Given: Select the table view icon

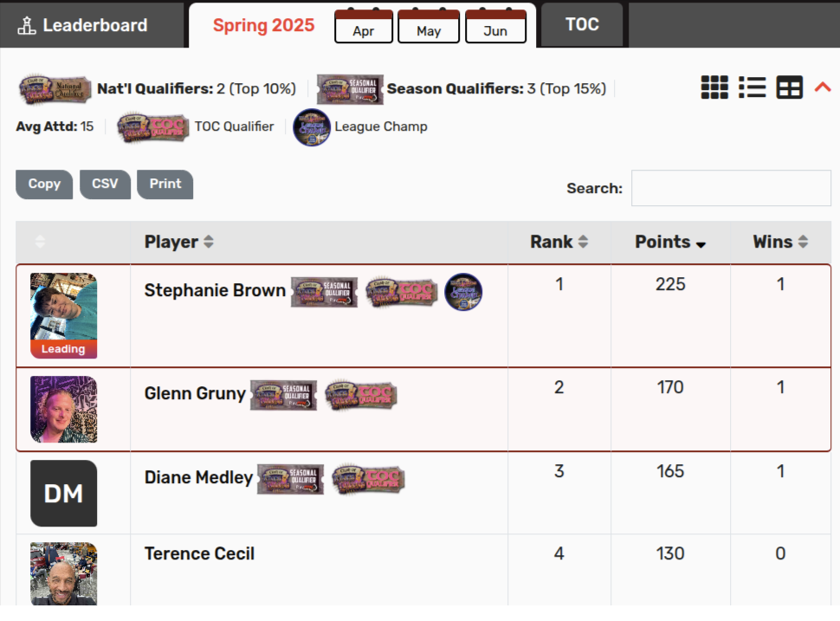Looking at the screenshot, I should [789, 87].
